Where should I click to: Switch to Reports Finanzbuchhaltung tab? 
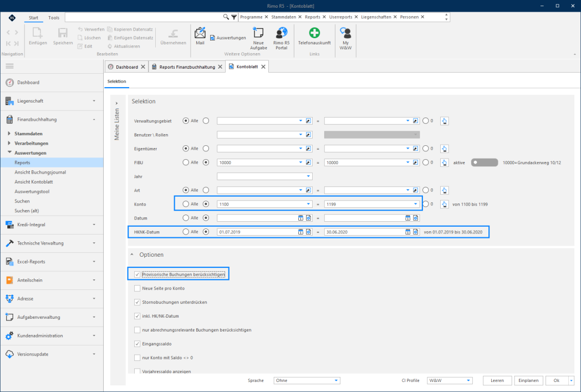(187, 67)
